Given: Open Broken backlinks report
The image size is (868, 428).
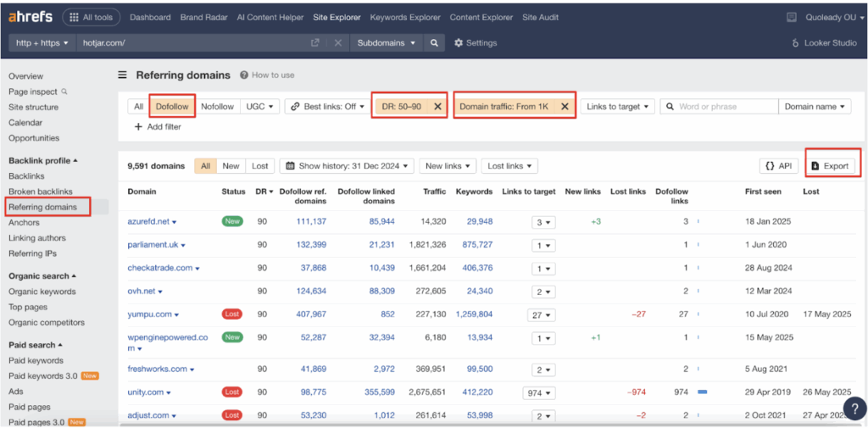Looking at the screenshot, I should (x=40, y=191).
